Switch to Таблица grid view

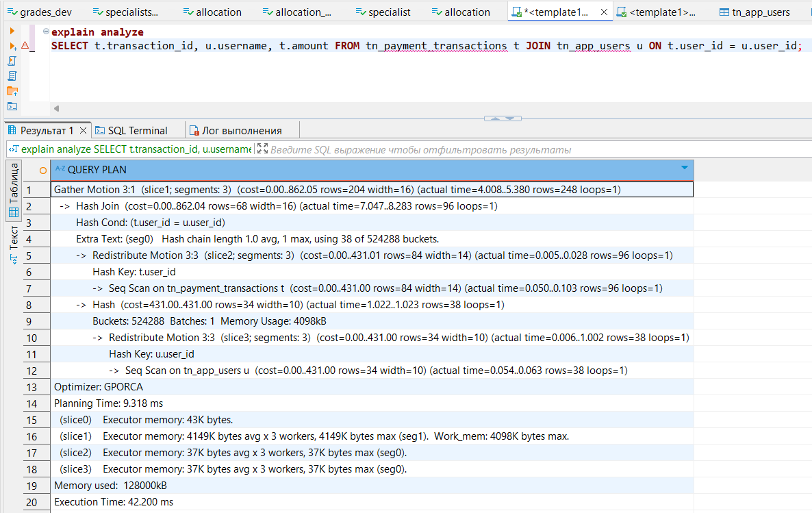(14, 191)
